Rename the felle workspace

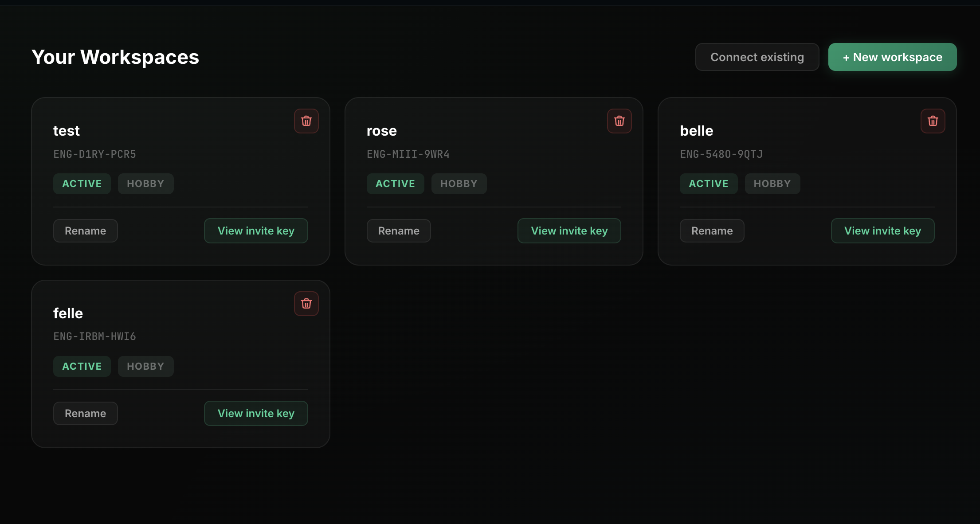coord(85,414)
